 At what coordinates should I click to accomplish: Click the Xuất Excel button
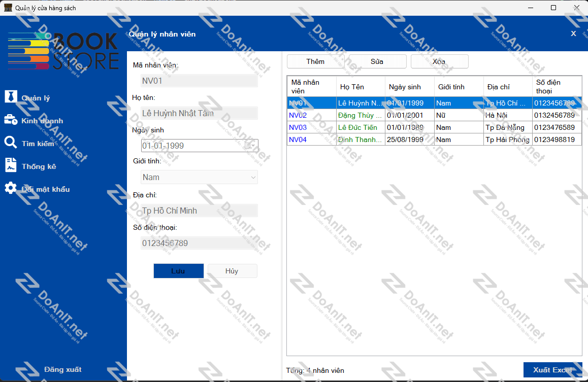click(x=553, y=370)
